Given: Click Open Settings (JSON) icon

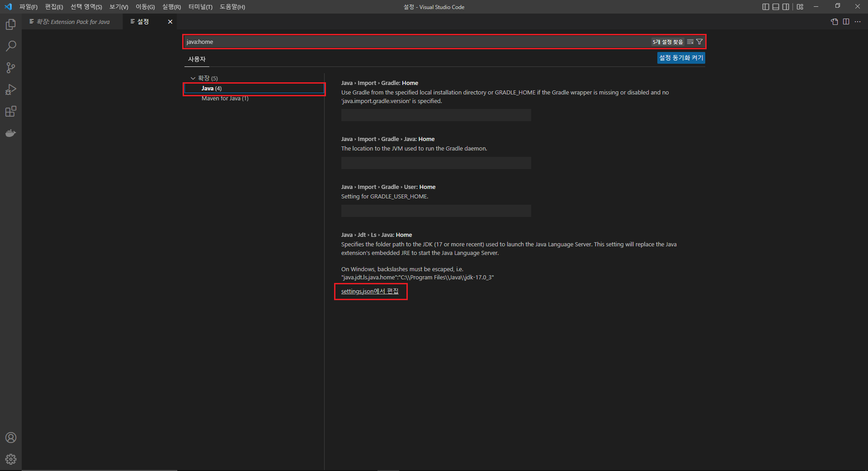Looking at the screenshot, I should tap(835, 22).
